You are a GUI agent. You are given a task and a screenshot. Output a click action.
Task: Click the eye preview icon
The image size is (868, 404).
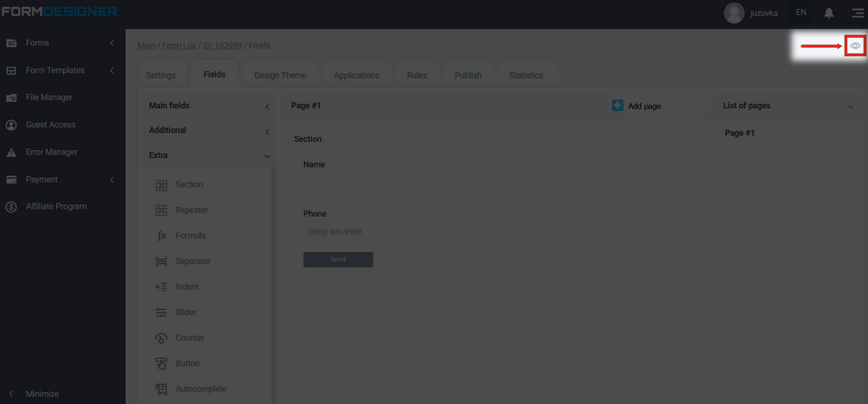pyautogui.click(x=854, y=45)
